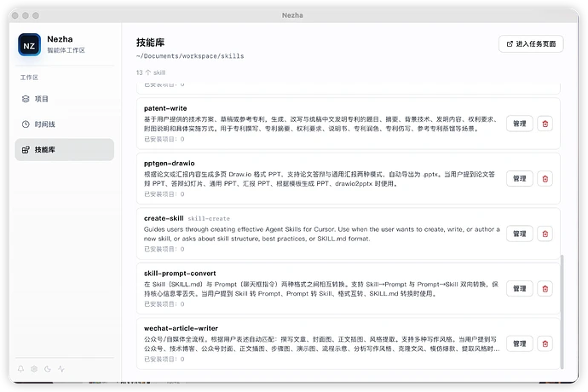588x392 pixels.
Task: Click 管理 for skill-prompt-convert
Action: click(519, 289)
